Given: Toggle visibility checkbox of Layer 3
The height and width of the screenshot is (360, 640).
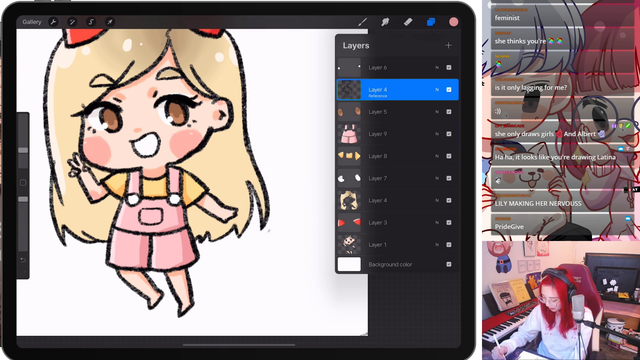Looking at the screenshot, I should point(449,222).
